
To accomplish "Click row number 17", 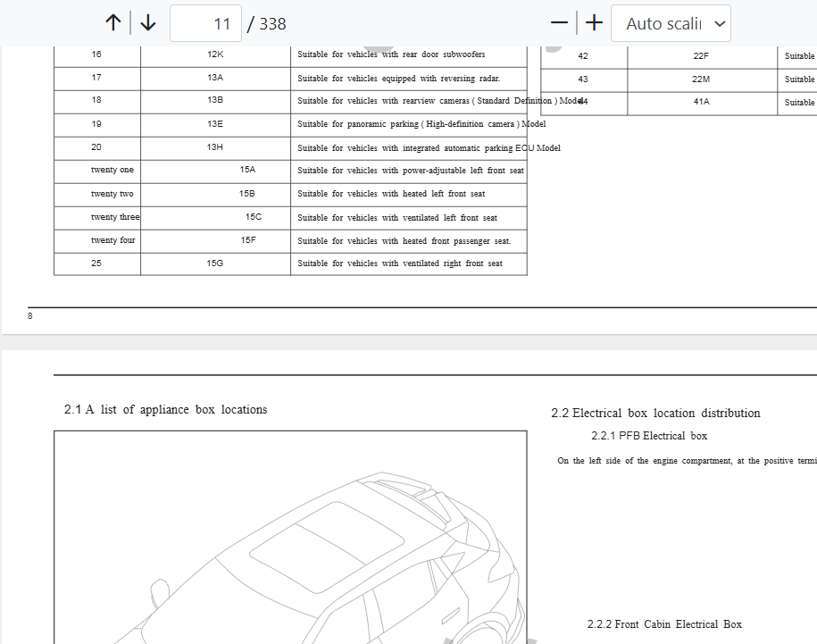I will pos(96,78).
